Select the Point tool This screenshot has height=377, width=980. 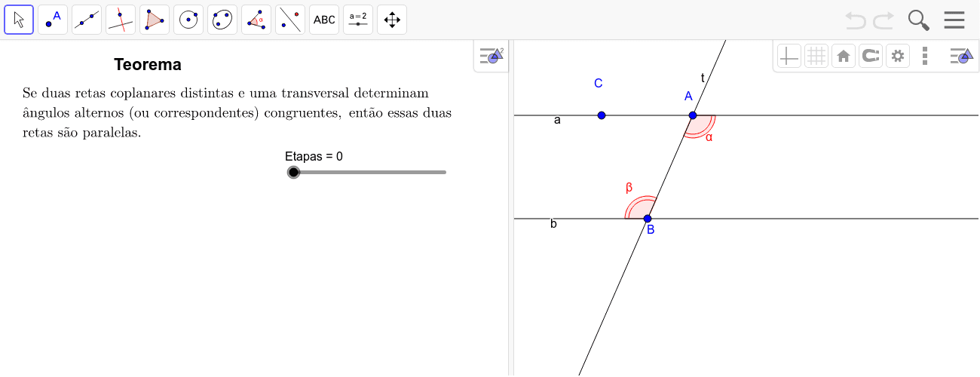click(53, 20)
